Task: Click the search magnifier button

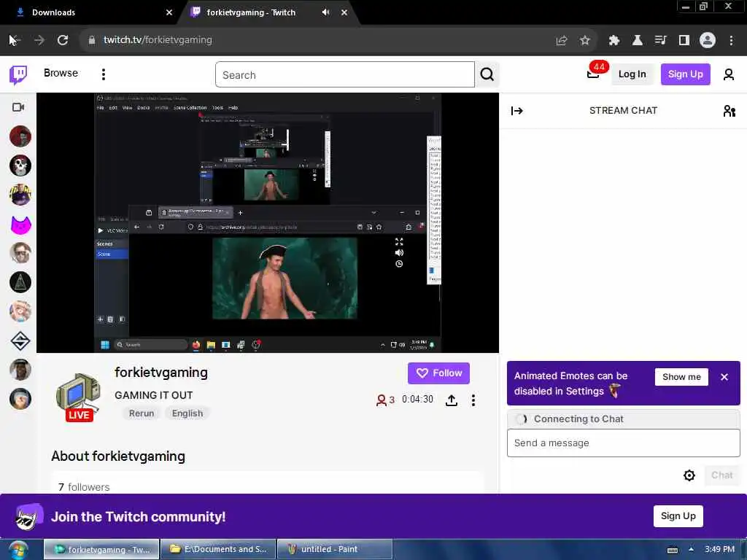Action: click(x=487, y=74)
